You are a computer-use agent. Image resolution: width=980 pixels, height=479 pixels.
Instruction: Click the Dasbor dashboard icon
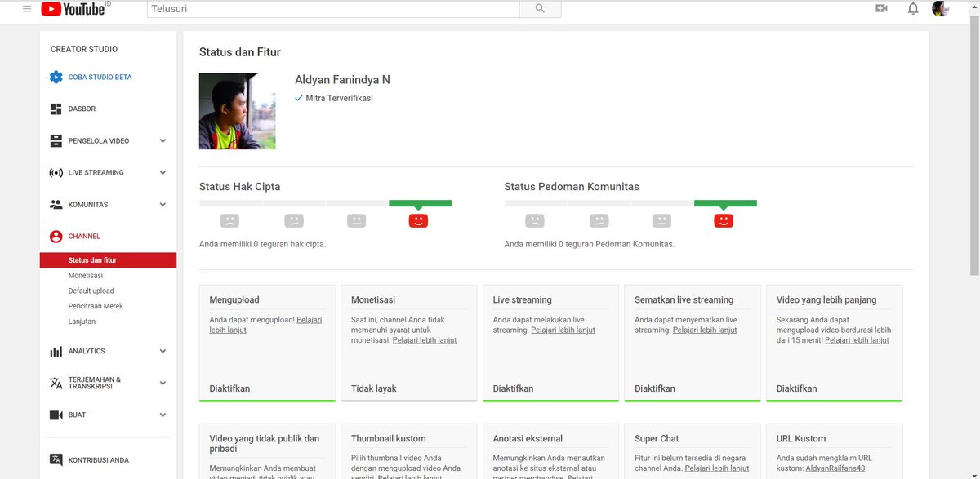[56, 109]
